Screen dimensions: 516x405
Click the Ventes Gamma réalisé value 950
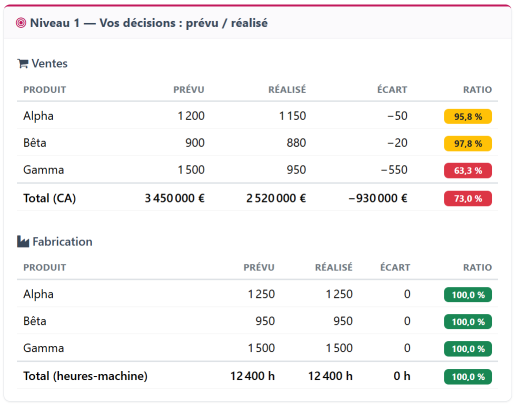coord(296,170)
